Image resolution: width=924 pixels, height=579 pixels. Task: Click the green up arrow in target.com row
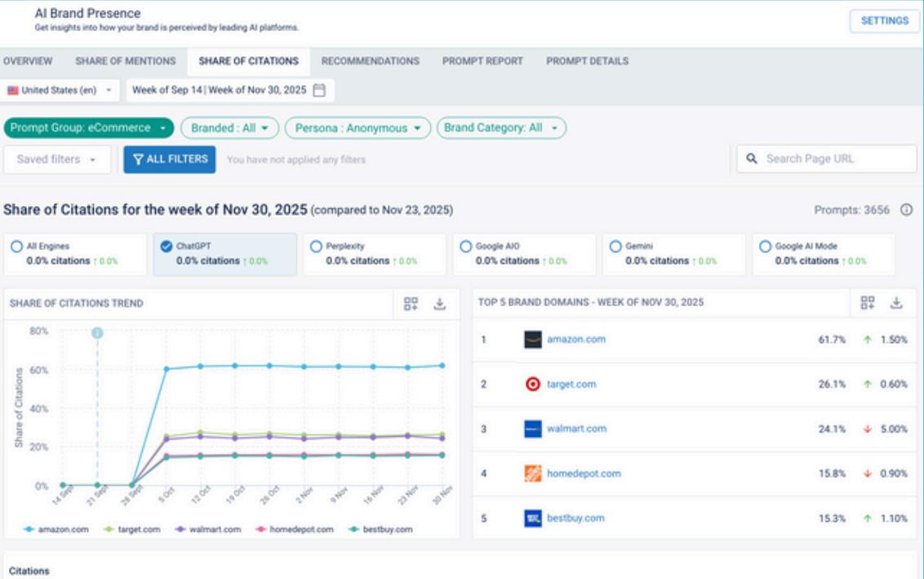click(868, 385)
